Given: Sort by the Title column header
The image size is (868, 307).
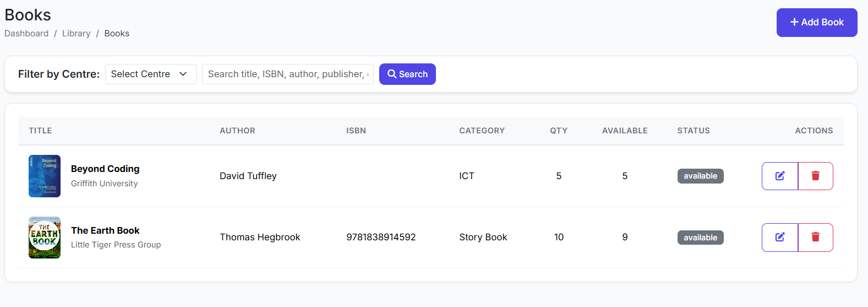Looking at the screenshot, I should [x=40, y=131].
